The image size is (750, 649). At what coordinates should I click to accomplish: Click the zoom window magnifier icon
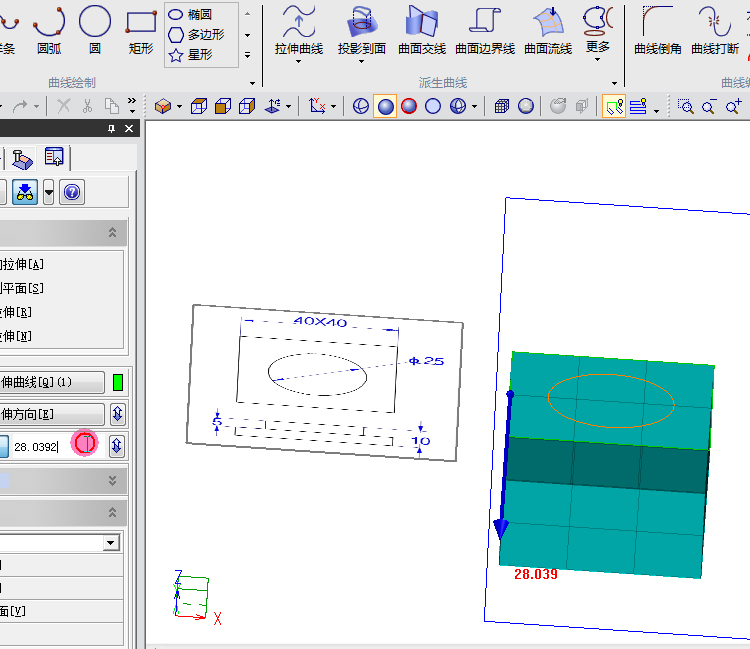[x=685, y=106]
